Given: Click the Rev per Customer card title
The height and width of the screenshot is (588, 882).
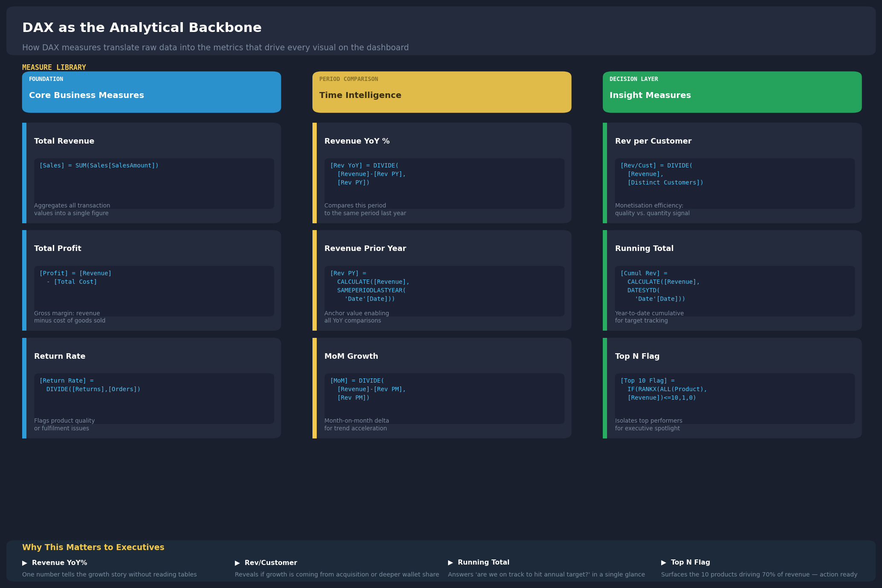Looking at the screenshot, I should (x=653, y=141).
